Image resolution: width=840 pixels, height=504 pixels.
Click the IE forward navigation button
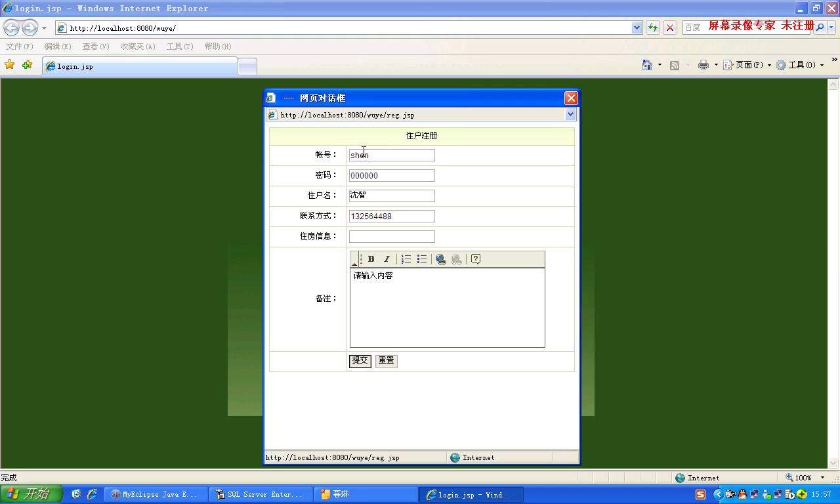point(30,28)
